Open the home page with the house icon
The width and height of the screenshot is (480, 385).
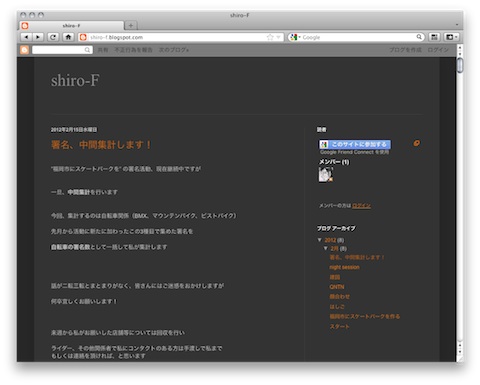[68, 37]
